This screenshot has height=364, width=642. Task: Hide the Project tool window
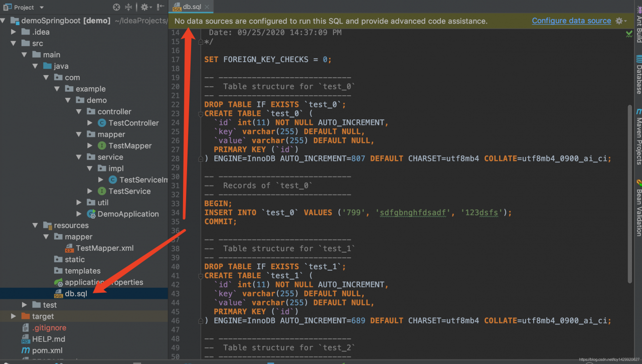(160, 7)
